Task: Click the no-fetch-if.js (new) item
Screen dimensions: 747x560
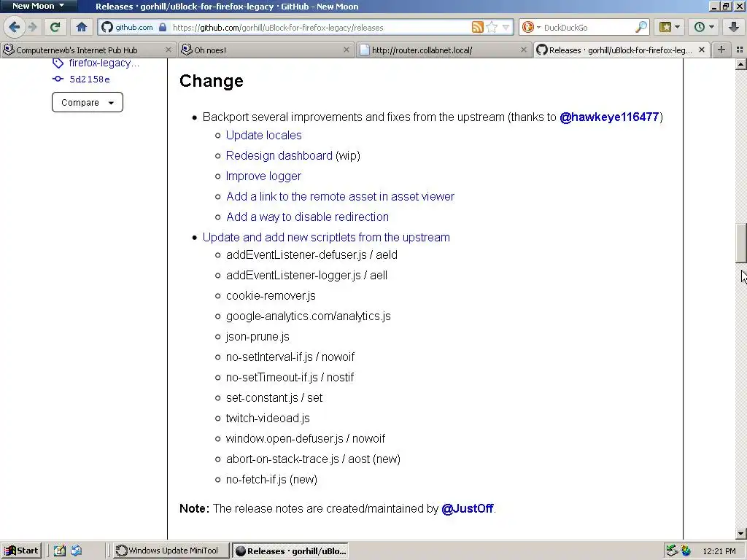Action: click(271, 480)
